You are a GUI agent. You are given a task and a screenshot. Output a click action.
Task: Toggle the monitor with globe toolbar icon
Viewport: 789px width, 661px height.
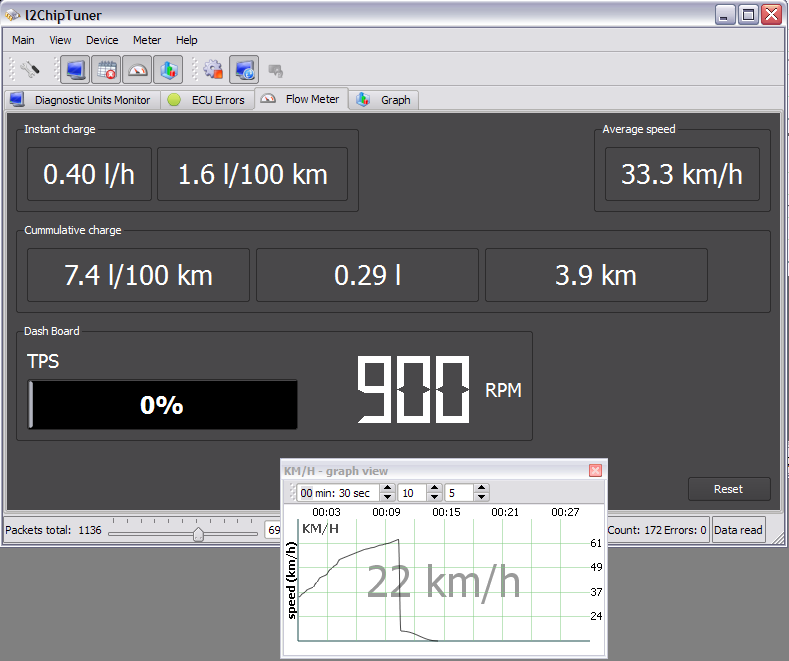(244, 69)
